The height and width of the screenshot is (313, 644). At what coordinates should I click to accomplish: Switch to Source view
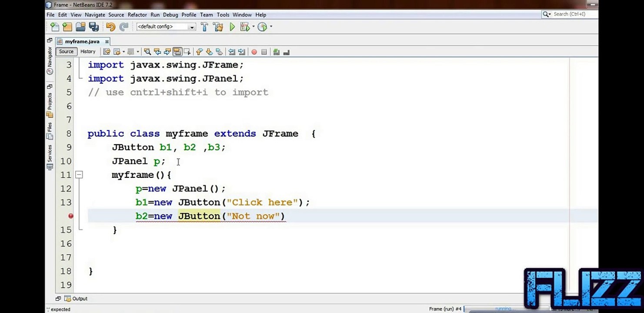[66, 51]
